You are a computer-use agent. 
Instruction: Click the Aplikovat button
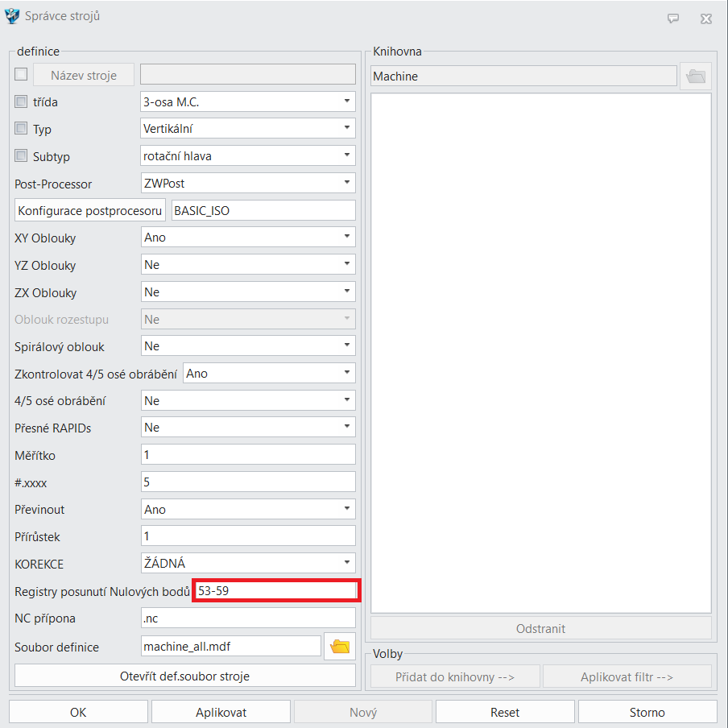point(221,712)
